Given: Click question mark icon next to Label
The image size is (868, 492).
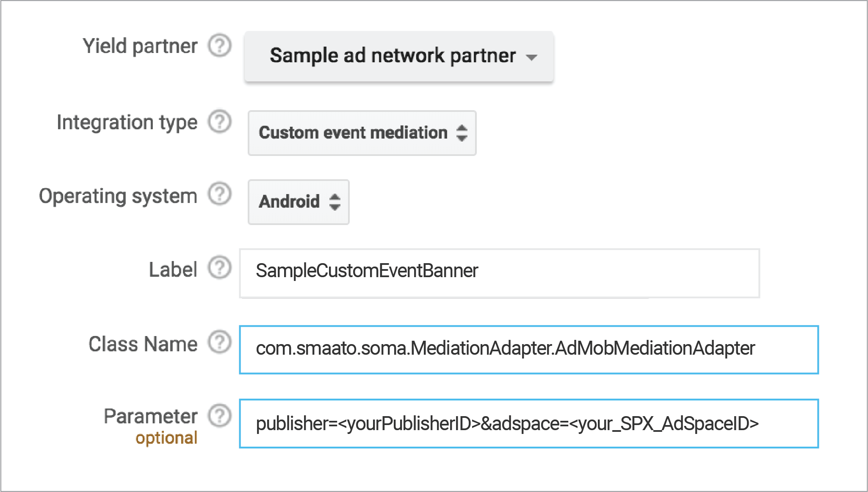Looking at the screenshot, I should tap(220, 268).
